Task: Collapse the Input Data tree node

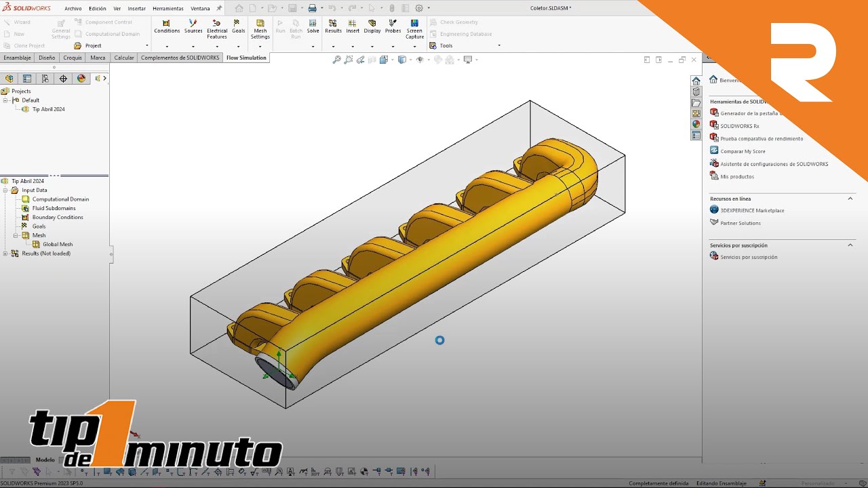Action: (x=5, y=190)
